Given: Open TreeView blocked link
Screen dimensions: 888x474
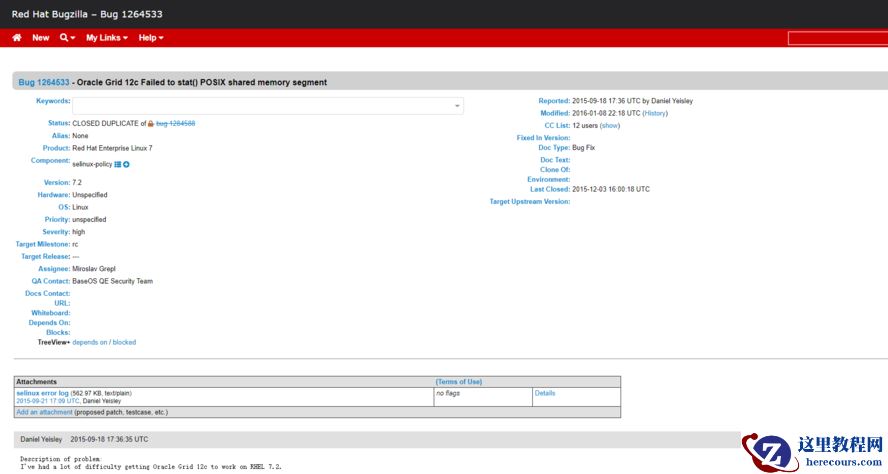Looking at the screenshot, I should click(x=125, y=342).
